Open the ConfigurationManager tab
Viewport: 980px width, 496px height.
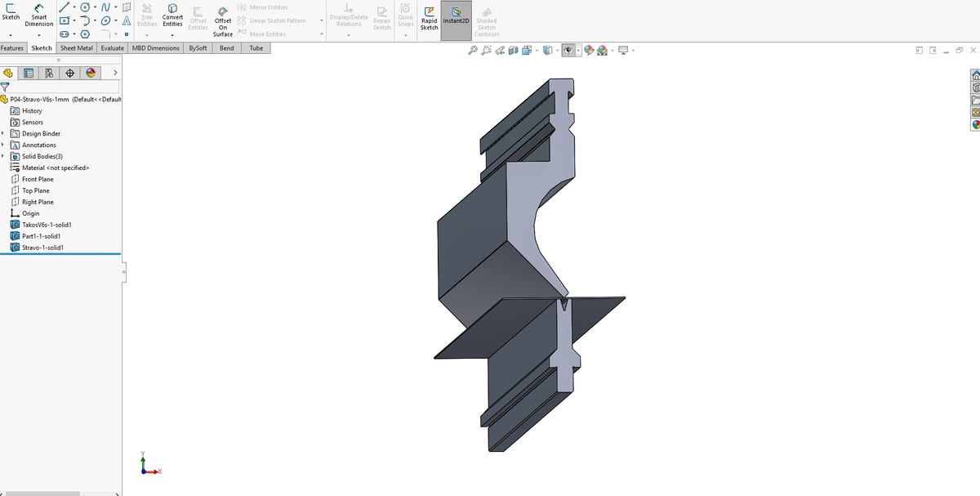pos(50,73)
